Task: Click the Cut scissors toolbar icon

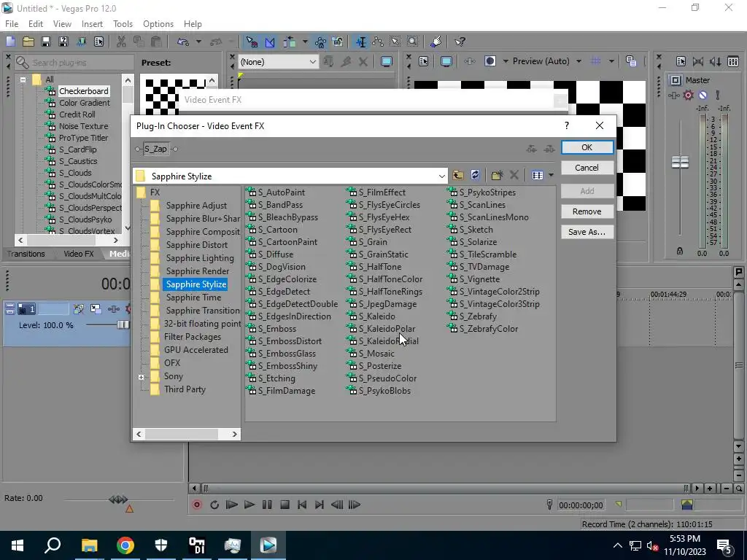Action: pos(121,42)
